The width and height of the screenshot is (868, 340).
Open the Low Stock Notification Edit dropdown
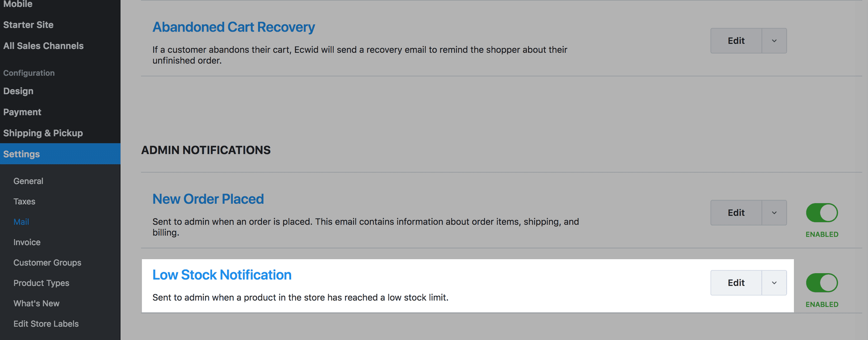point(774,283)
